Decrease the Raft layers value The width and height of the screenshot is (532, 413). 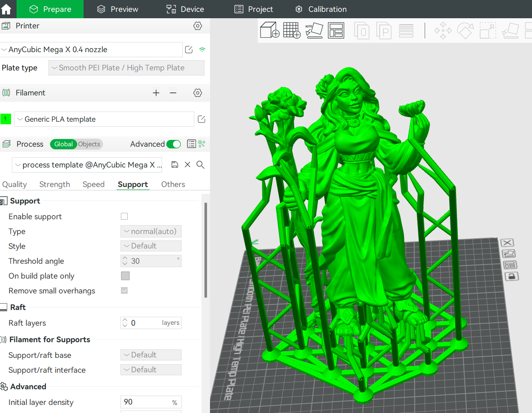point(125,326)
